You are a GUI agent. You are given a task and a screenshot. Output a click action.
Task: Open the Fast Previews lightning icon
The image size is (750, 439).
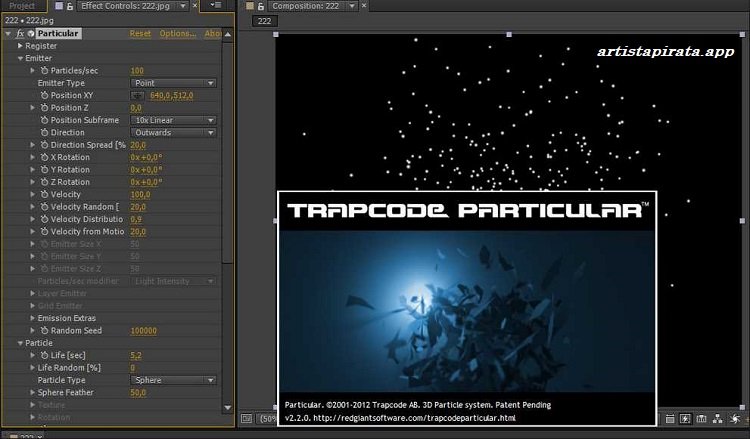click(x=685, y=419)
